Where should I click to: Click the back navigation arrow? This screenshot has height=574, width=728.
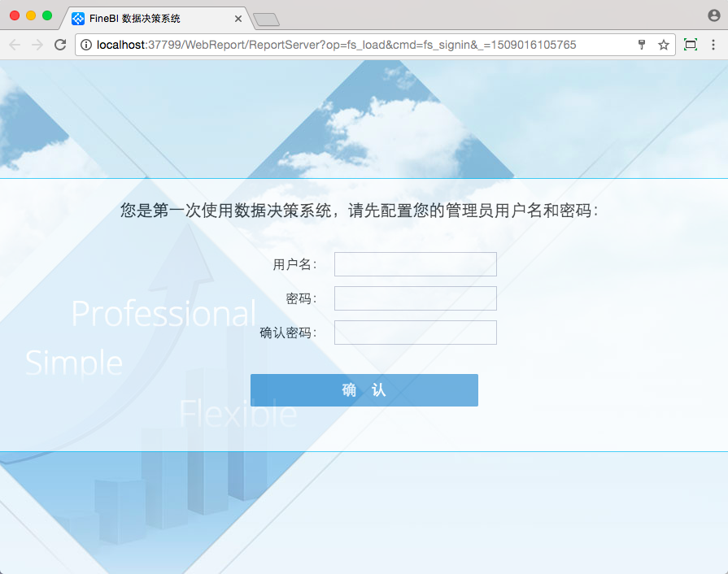(x=15, y=45)
